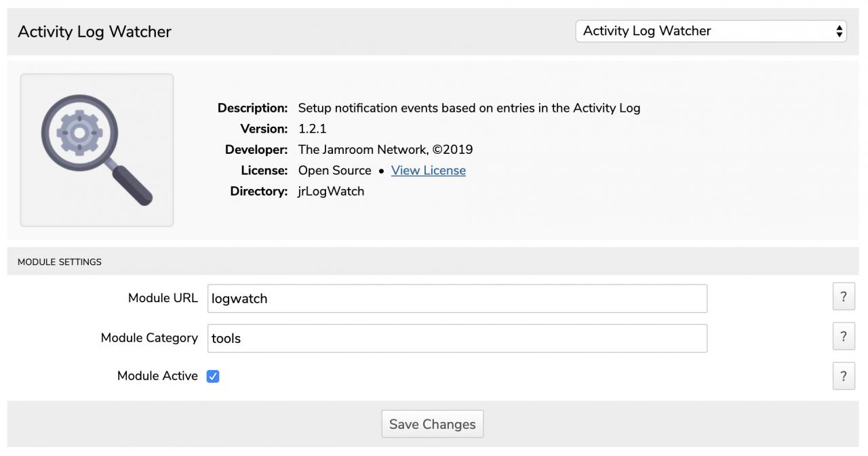Show help for the Module Category setting

click(843, 337)
